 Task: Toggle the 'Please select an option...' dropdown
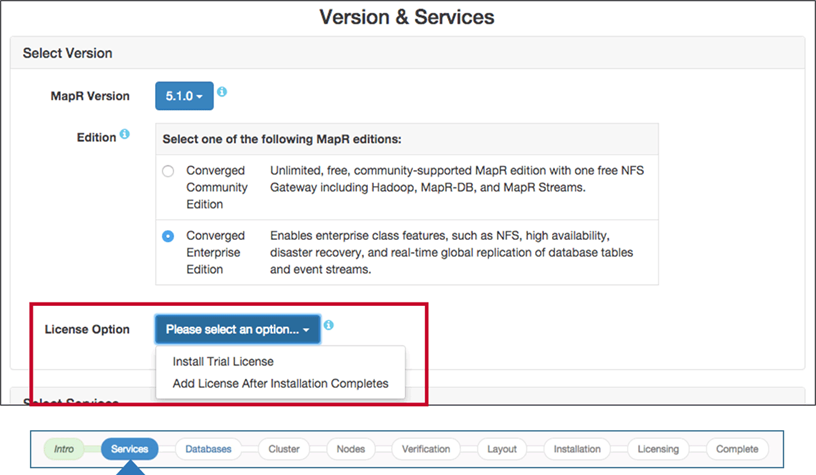[x=237, y=329]
